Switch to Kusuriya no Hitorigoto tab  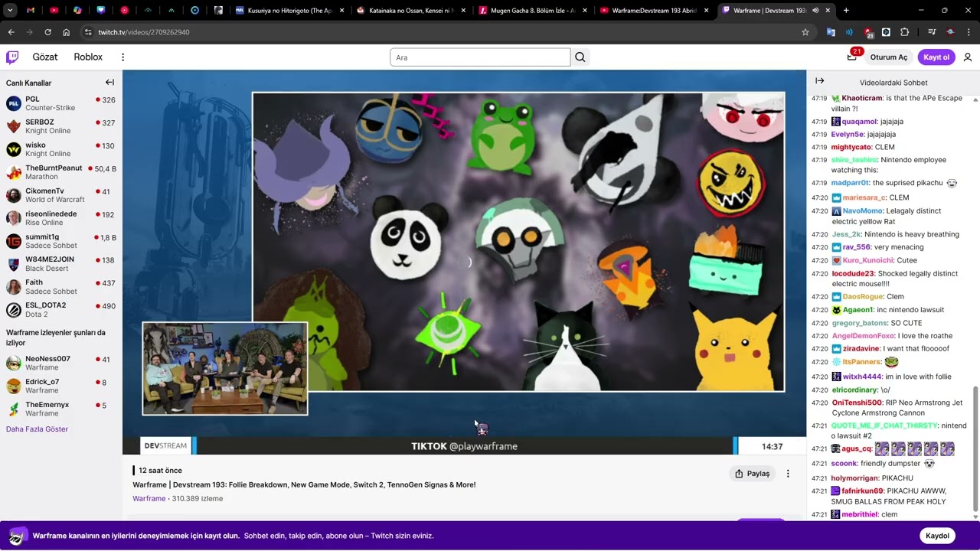point(290,11)
